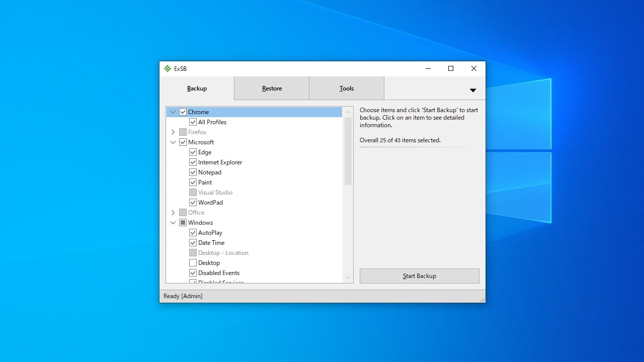
Task: Select the Disabled Events item label
Action: (219, 273)
